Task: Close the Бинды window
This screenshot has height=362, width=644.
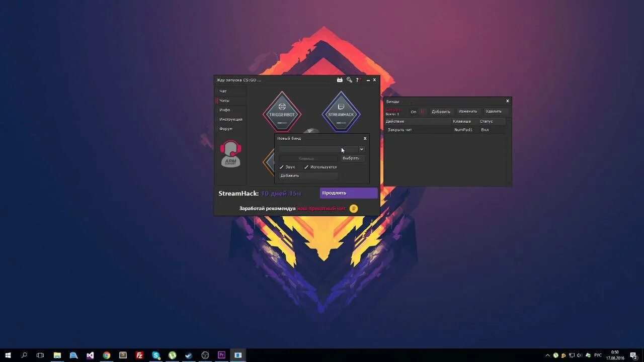Action: pos(508,101)
